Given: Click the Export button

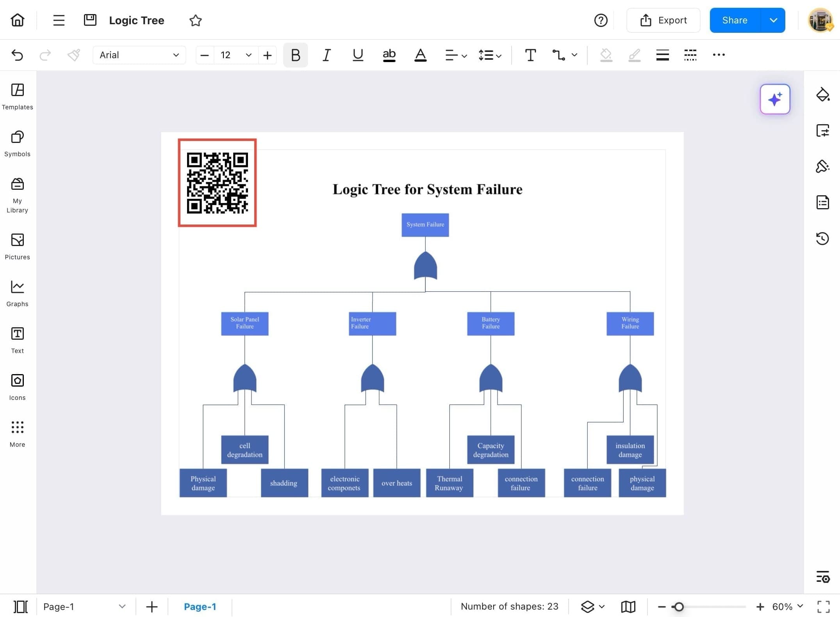Looking at the screenshot, I should click(x=663, y=20).
